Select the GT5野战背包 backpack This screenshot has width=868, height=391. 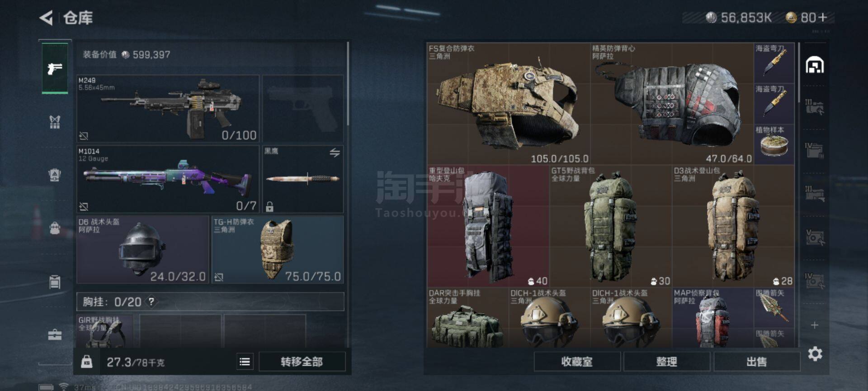point(611,226)
